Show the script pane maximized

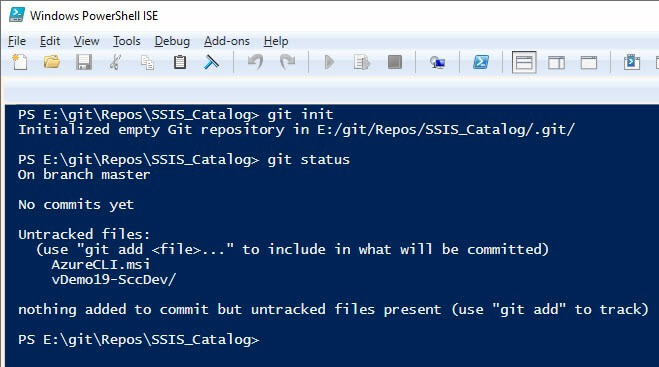(589, 63)
